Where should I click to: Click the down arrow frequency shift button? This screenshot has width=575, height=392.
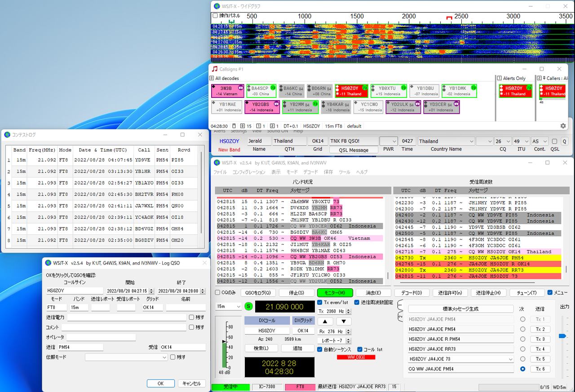[x=344, y=321]
